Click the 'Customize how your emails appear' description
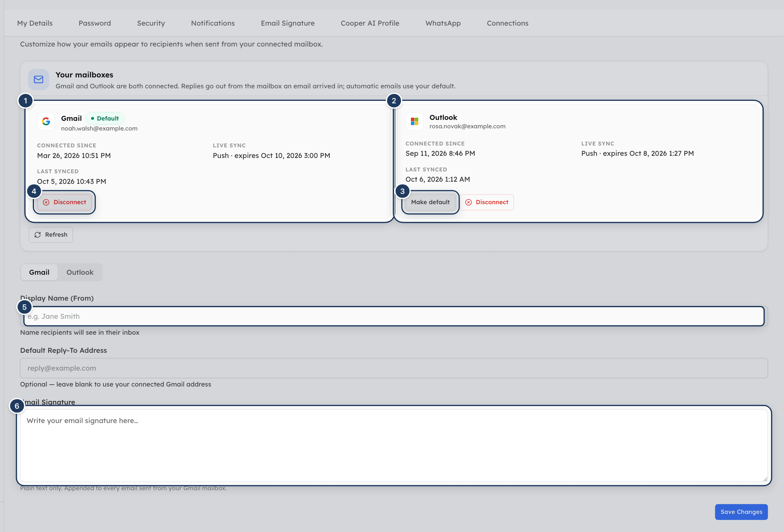 click(x=171, y=44)
